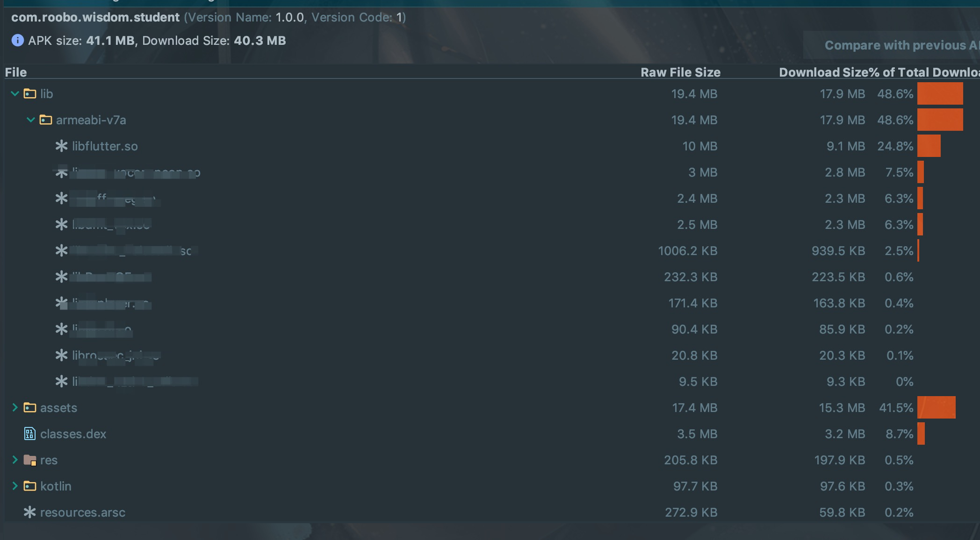The image size is (980, 540).
Task: Click the resources.arsc asterisk icon
Action: pyautogui.click(x=30, y=512)
